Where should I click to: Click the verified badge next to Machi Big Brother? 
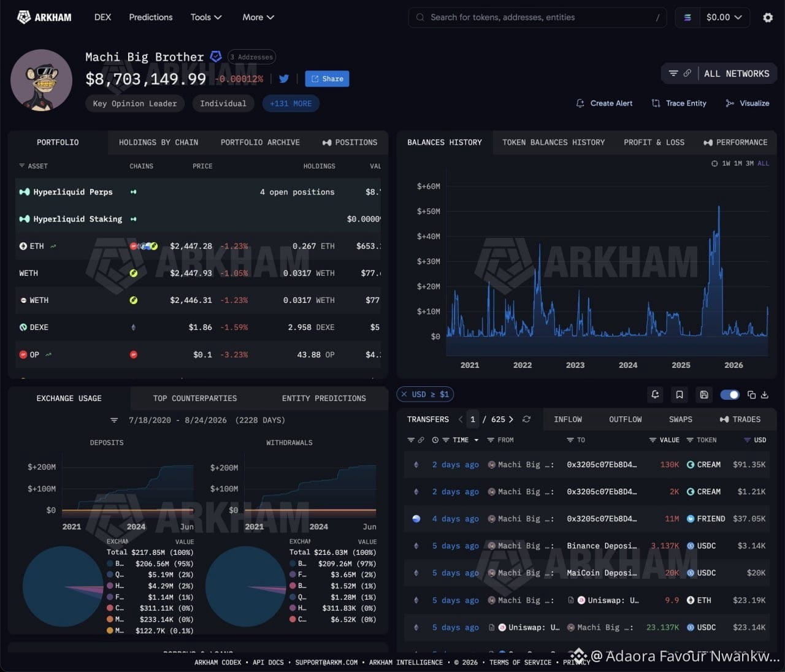[x=216, y=56]
